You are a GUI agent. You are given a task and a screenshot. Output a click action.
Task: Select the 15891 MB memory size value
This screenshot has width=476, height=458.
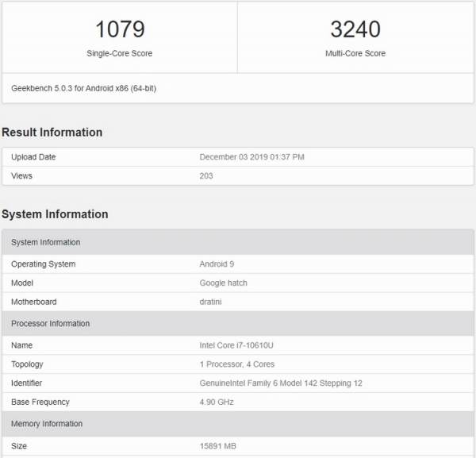point(218,446)
